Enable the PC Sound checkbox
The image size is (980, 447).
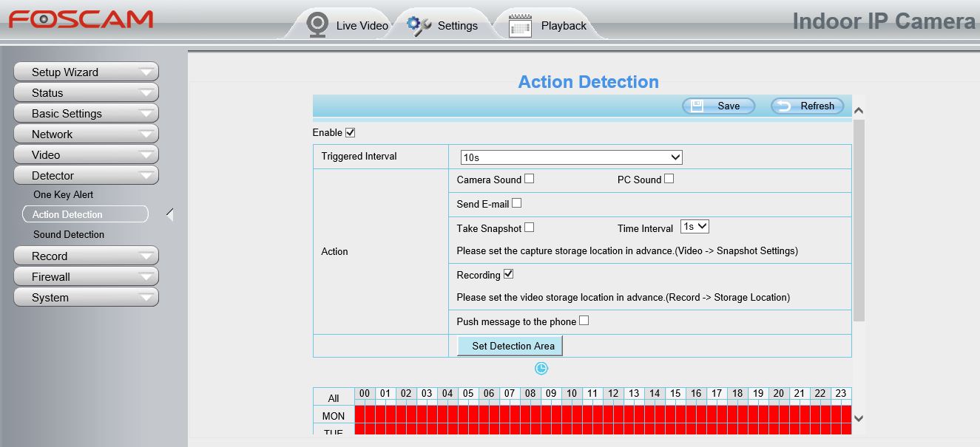669,179
